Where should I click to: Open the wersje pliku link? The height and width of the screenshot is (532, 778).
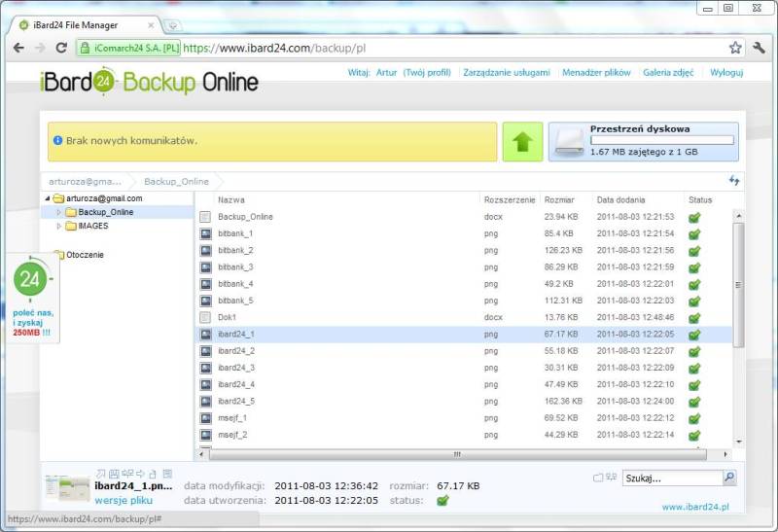tap(123, 500)
